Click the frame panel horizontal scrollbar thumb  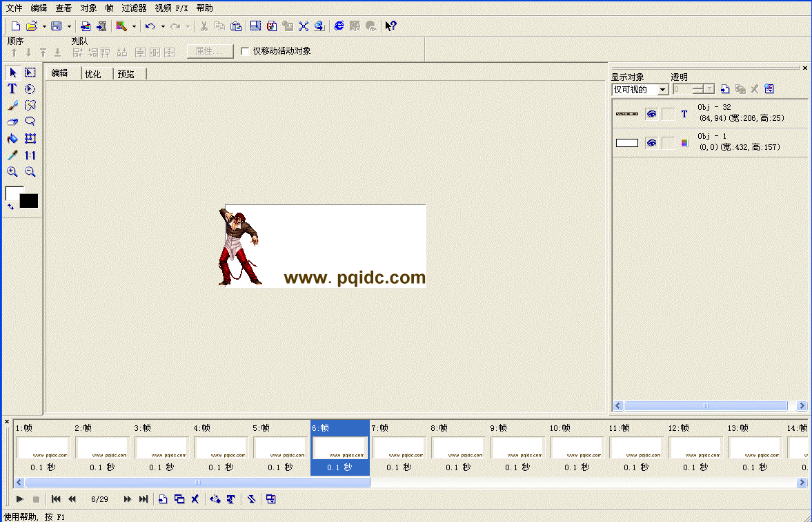tap(198, 483)
